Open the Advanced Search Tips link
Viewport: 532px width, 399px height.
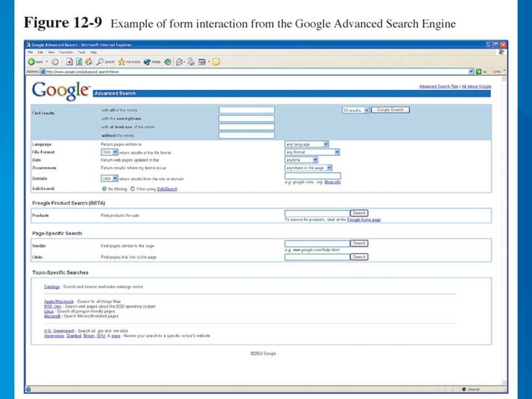point(439,86)
